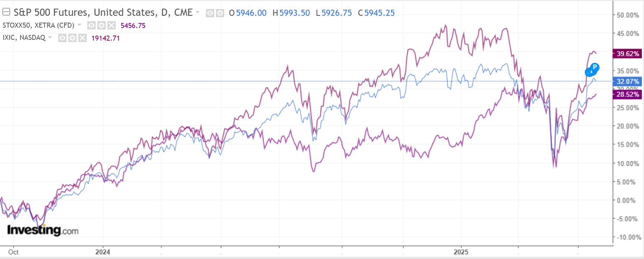The image size is (644, 259).
Task: Click the 28.52% purple scale label
Action: 627,94
